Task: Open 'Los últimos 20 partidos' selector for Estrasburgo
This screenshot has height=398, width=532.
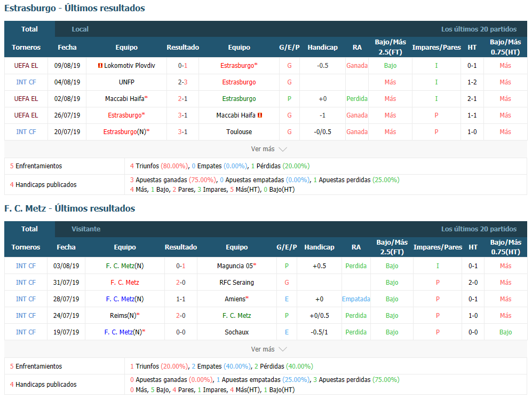Action: tap(479, 29)
